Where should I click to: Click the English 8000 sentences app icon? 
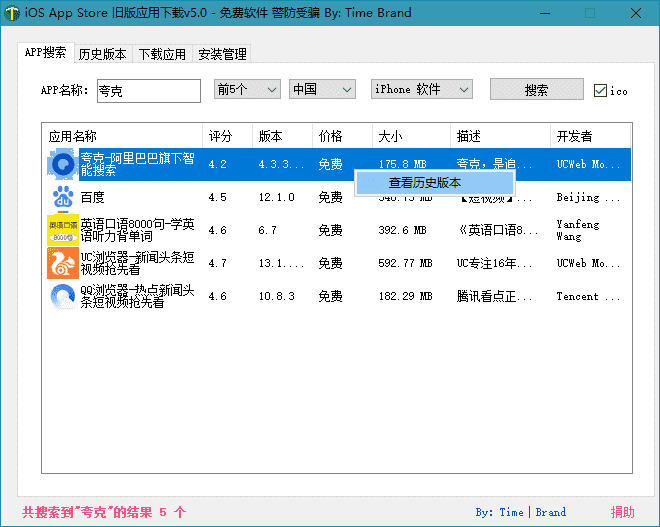point(63,230)
